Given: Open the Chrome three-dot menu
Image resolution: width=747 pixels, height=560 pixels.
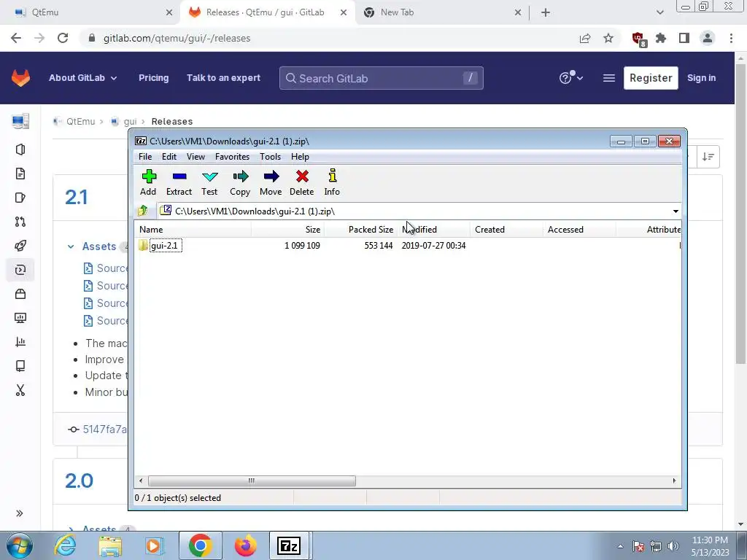Looking at the screenshot, I should (x=731, y=38).
